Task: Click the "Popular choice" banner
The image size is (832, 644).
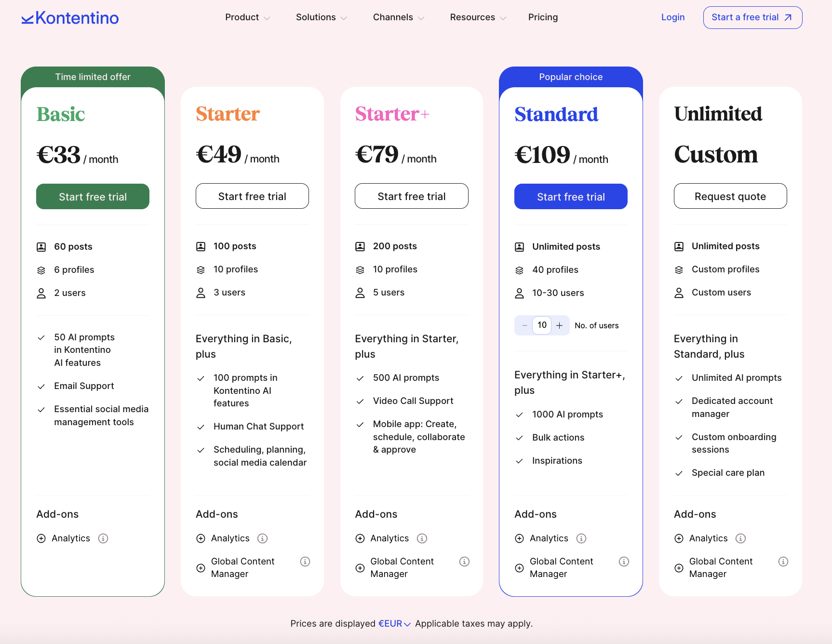Action: coord(571,77)
